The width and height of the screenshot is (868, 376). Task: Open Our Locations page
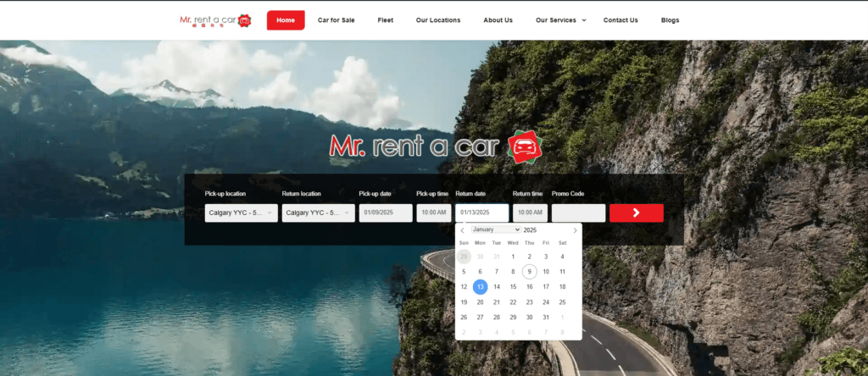(x=438, y=20)
